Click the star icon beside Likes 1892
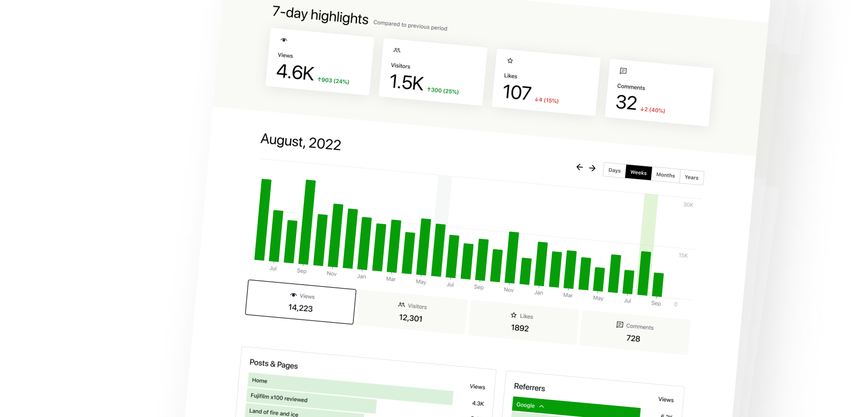 point(514,315)
